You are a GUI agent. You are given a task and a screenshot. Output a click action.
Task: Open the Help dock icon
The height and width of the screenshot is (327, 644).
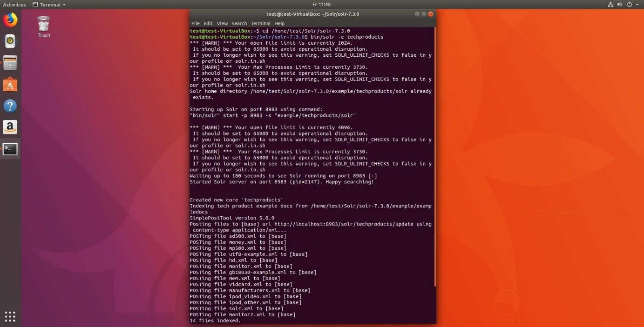point(10,106)
